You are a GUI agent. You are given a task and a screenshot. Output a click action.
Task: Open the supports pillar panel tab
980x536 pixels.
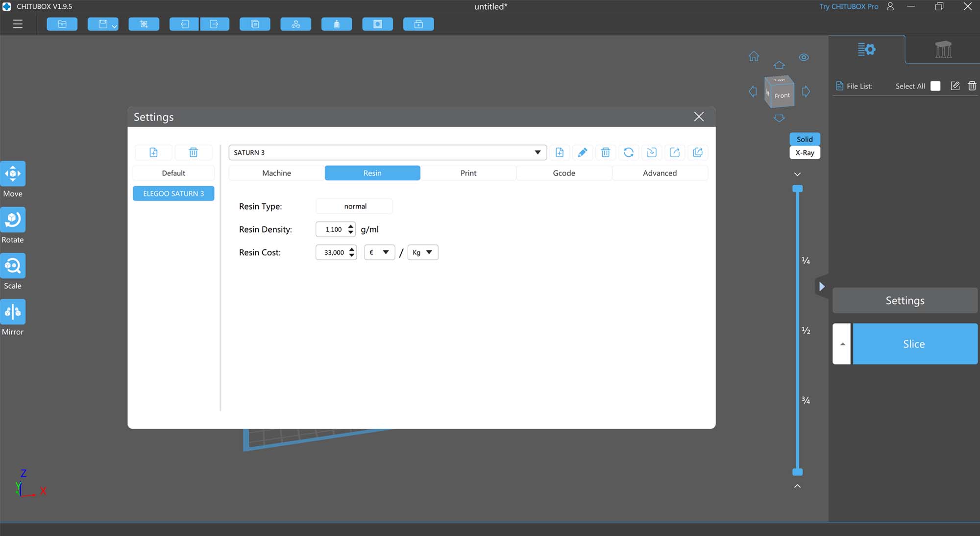pos(943,49)
